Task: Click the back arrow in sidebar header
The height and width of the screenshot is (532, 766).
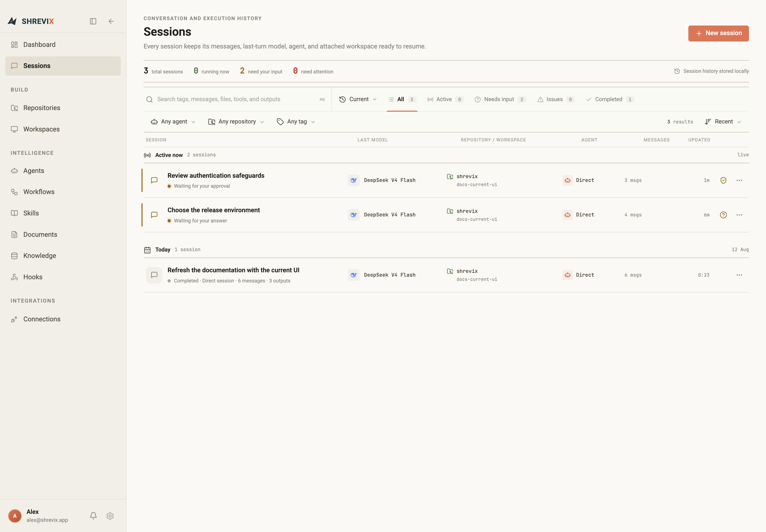Action: point(111,21)
